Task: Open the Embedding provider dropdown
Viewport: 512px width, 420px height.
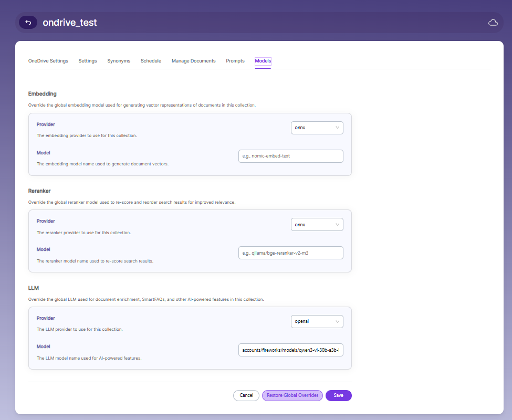Action: pos(317,128)
